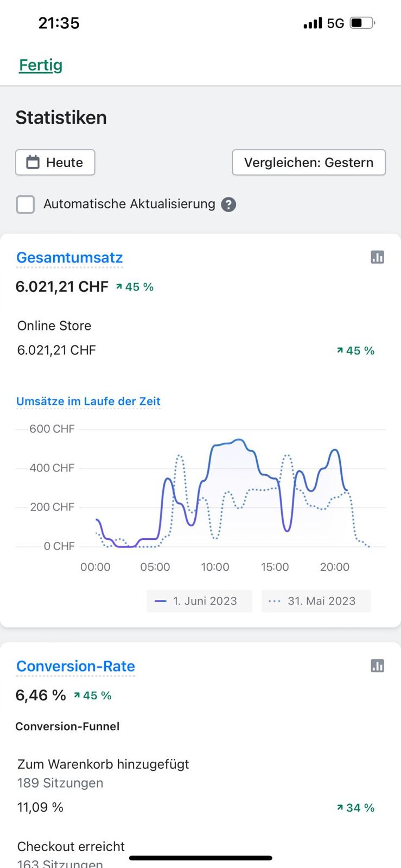
Task: Tap trend arrow beside Conversion-Rate 6,46 %
Action: pos(77,695)
